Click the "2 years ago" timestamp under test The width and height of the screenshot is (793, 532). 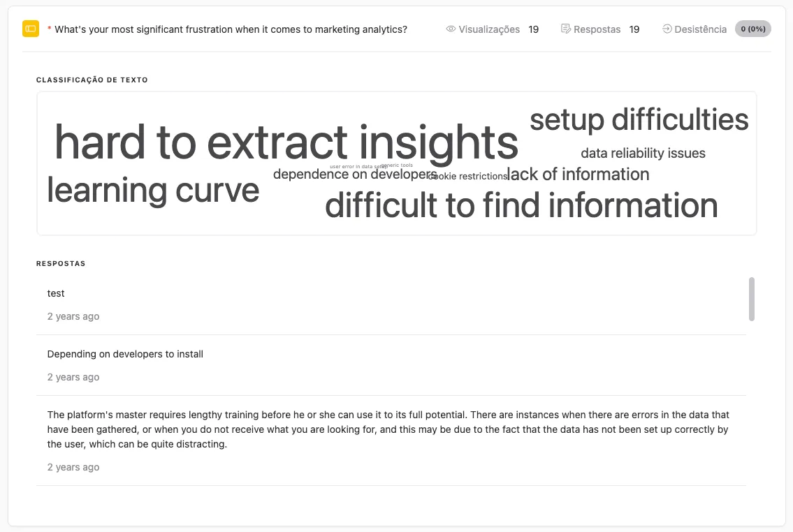point(73,316)
